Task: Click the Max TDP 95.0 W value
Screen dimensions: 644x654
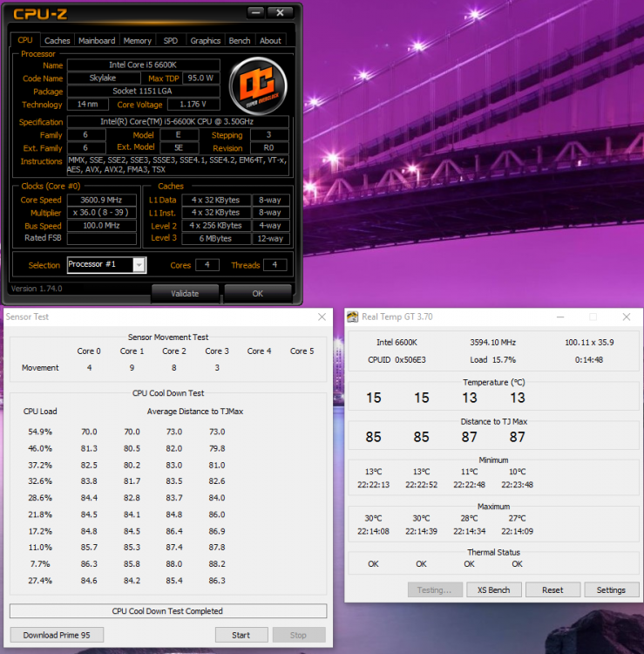Action: tap(201, 78)
